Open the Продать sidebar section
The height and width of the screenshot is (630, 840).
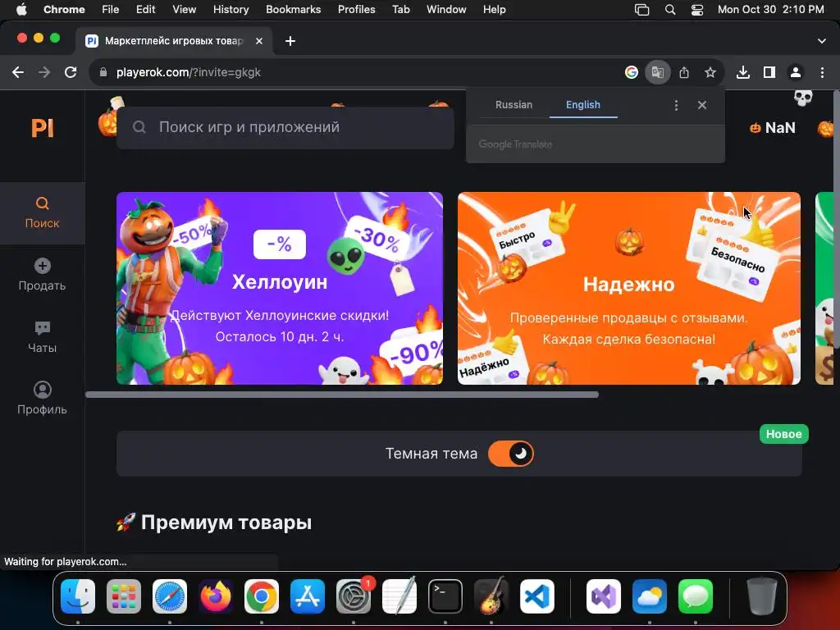point(43,276)
